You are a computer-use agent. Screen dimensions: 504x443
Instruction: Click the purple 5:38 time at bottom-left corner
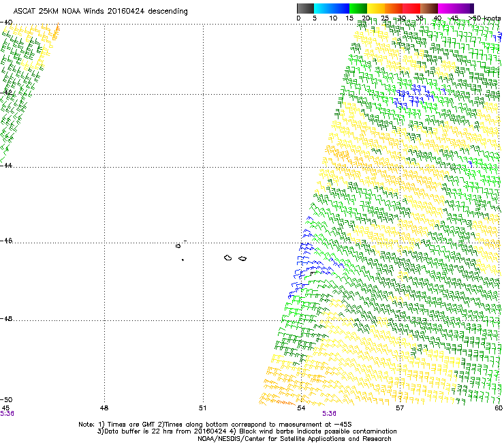7,414
